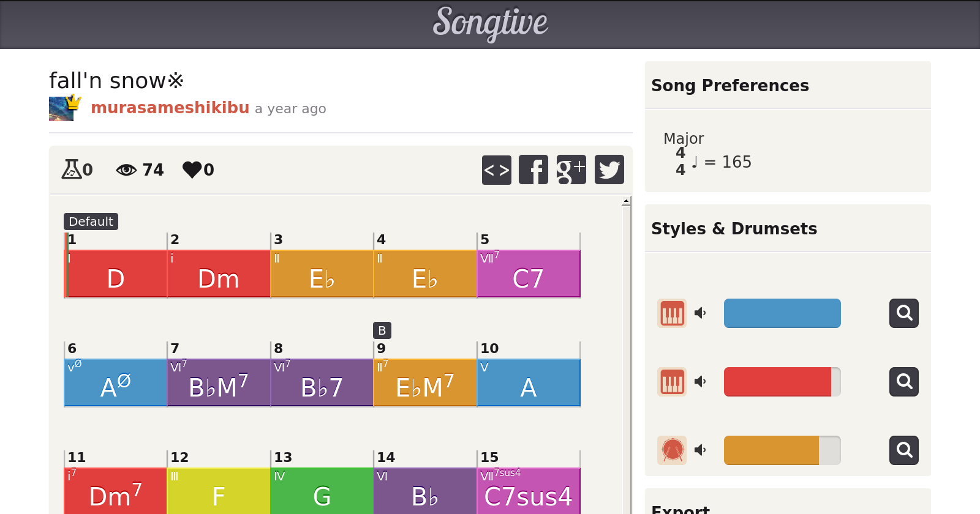Click the Songtive logo
Image resolution: width=980 pixels, height=514 pixels.
click(x=490, y=23)
